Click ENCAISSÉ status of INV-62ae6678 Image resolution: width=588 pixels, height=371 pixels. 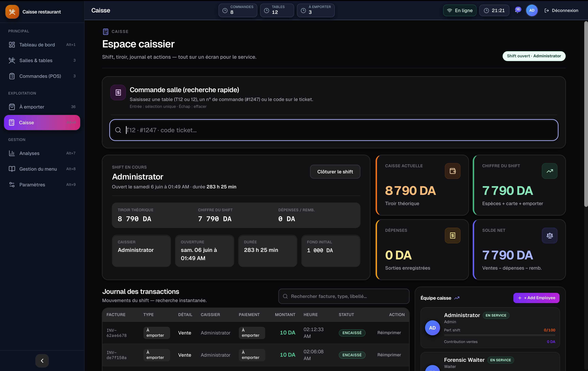[352, 333]
